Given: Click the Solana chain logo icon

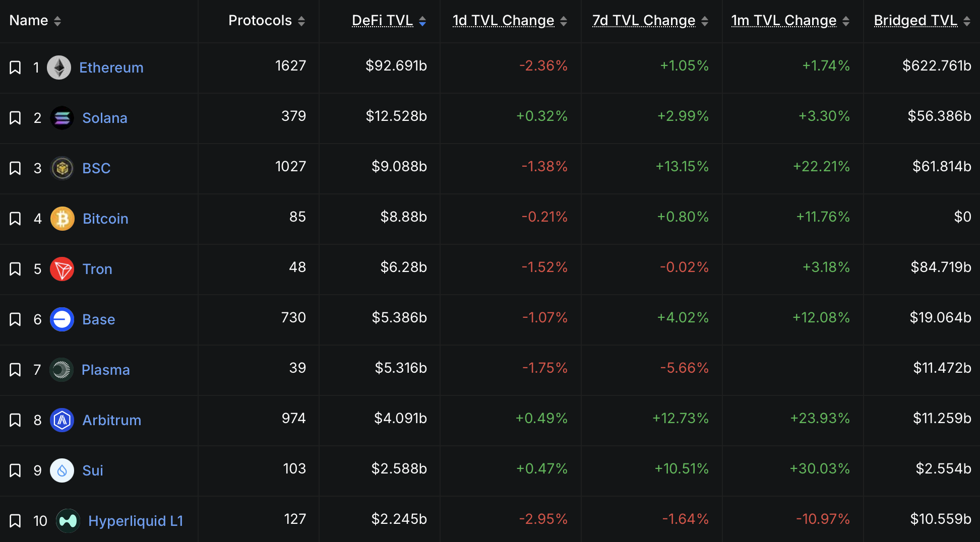Looking at the screenshot, I should tap(62, 118).
